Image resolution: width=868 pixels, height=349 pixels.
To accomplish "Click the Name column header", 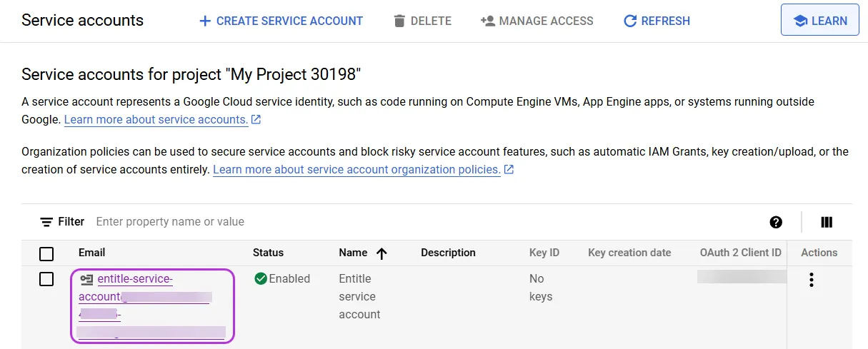I will [353, 253].
